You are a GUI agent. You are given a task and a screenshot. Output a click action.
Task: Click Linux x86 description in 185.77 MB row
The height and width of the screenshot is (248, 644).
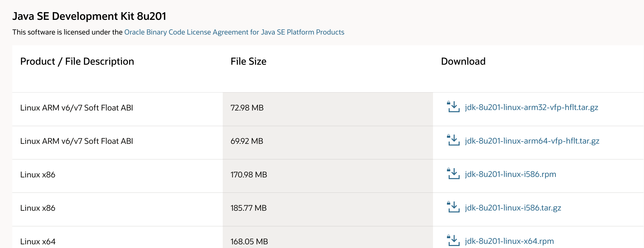[117, 210]
